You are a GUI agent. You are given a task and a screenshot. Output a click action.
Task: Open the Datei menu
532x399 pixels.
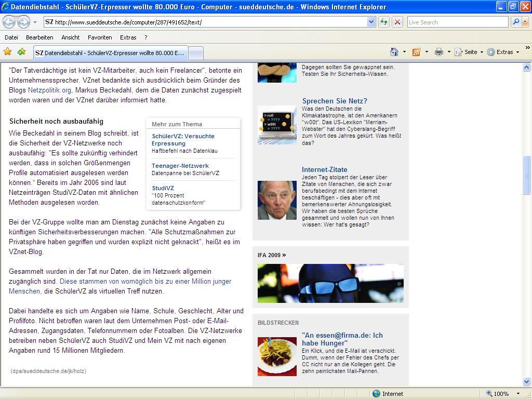pyautogui.click(x=11, y=37)
